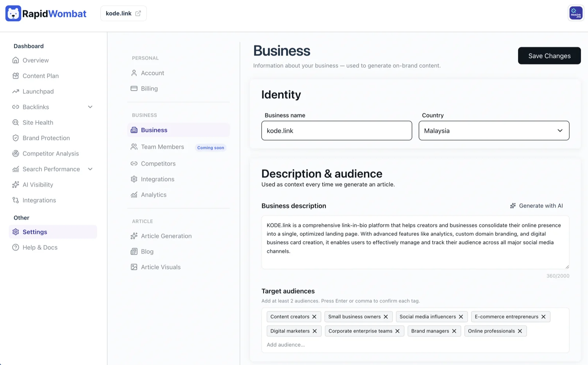Viewport: 588px width, 365px height.
Task: Click the 360/2000 character counter
Action: click(x=558, y=276)
